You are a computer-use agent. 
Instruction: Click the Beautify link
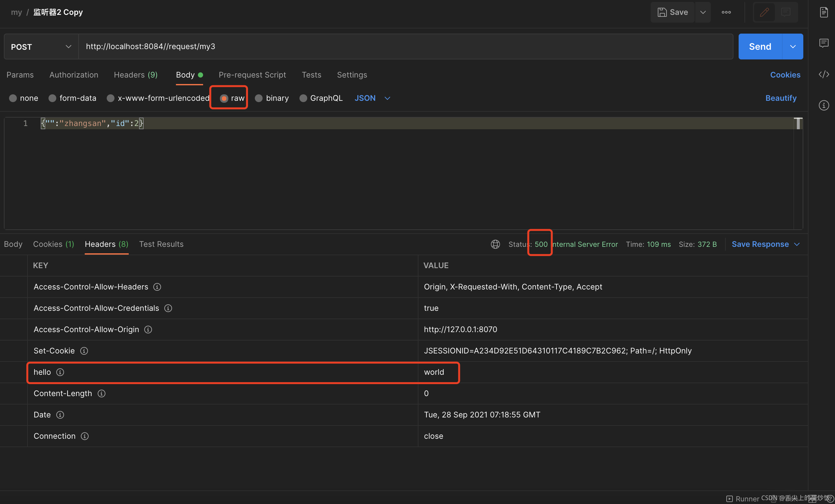click(x=781, y=98)
